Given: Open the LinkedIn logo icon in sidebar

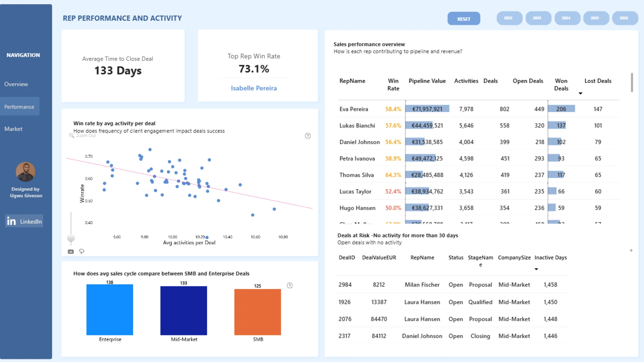Looking at the screenshot, I should (x=11, y=221).
